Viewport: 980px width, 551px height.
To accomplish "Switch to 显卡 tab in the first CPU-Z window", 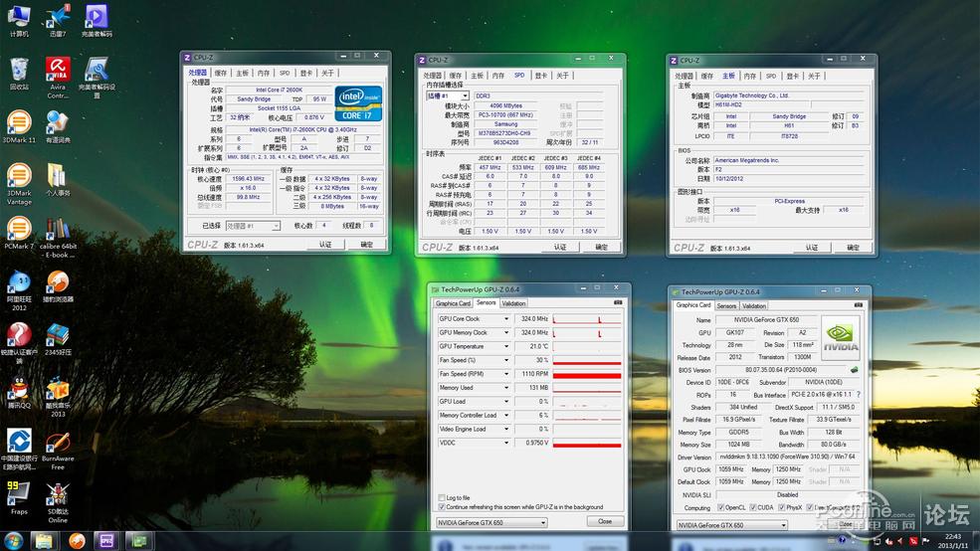I will 305,73.
